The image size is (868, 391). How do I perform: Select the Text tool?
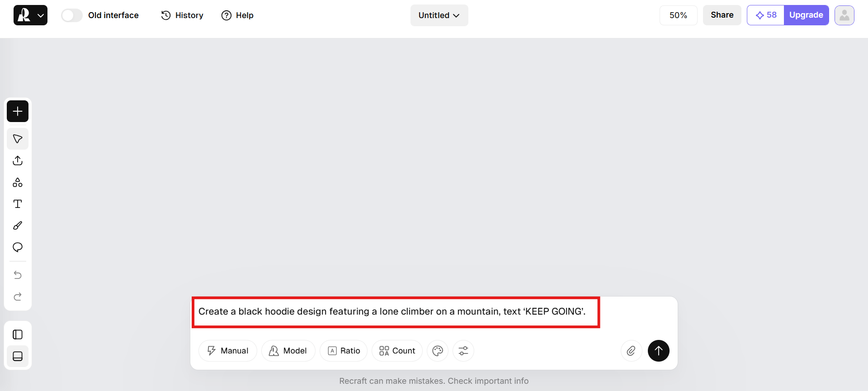tap(18, 204)
